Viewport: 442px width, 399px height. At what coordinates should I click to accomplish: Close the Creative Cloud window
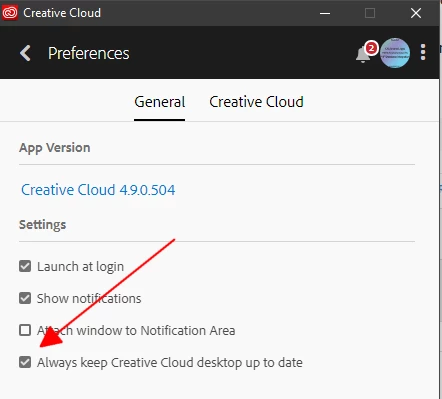(416, 13)
